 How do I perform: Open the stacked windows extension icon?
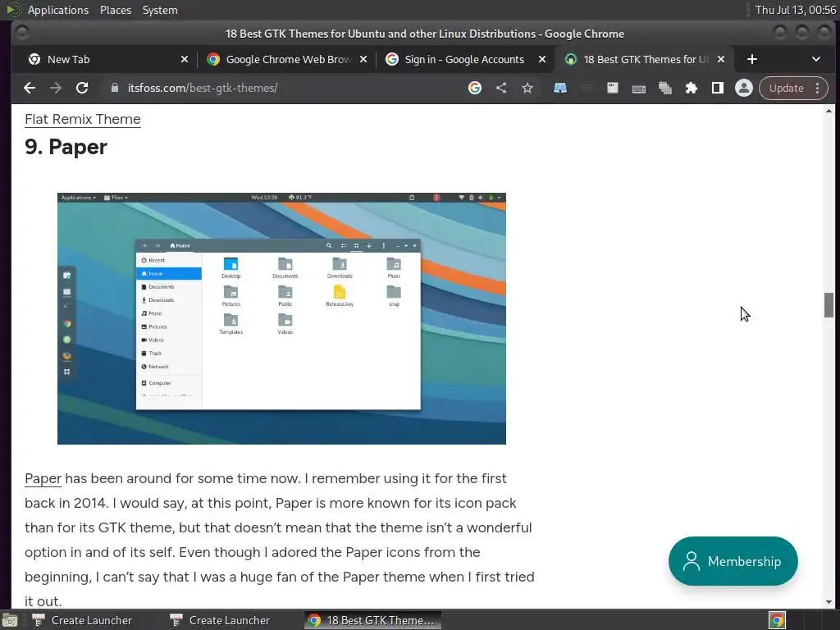pos(664,89)
